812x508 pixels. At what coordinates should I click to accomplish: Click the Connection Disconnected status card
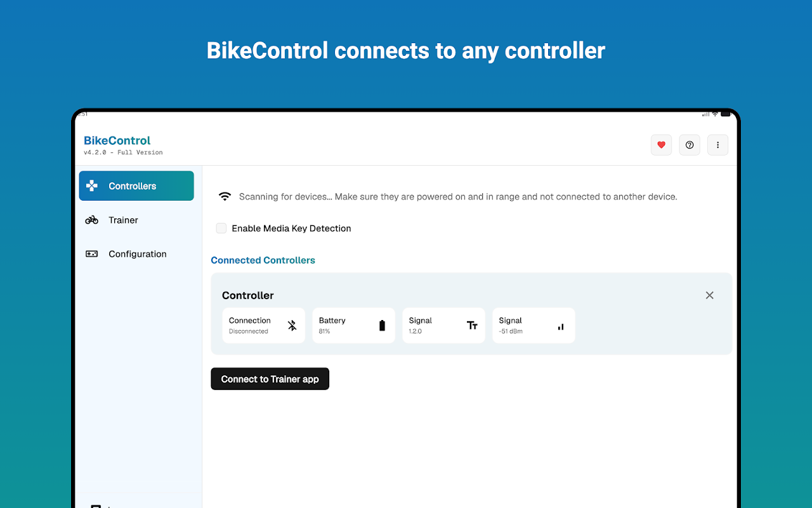263,326
